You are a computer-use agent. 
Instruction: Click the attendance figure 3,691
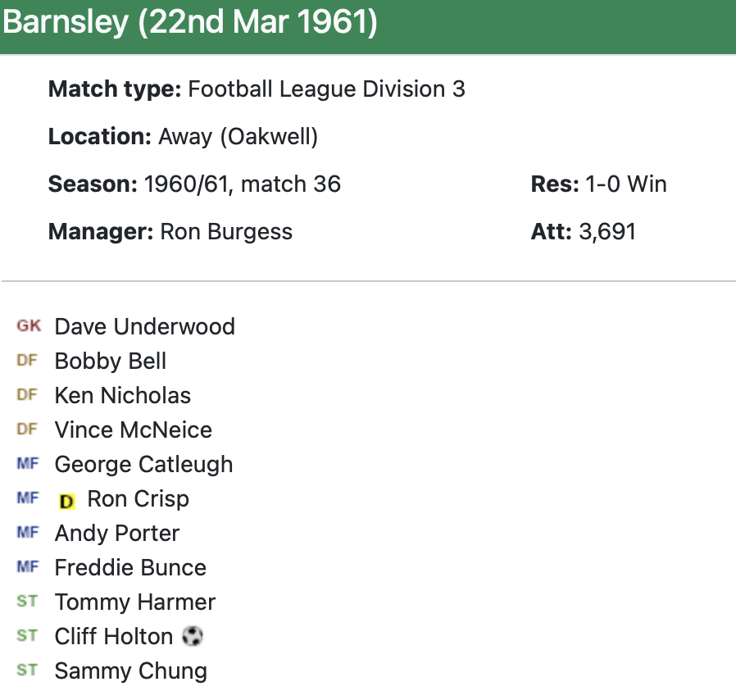point(607,231)
